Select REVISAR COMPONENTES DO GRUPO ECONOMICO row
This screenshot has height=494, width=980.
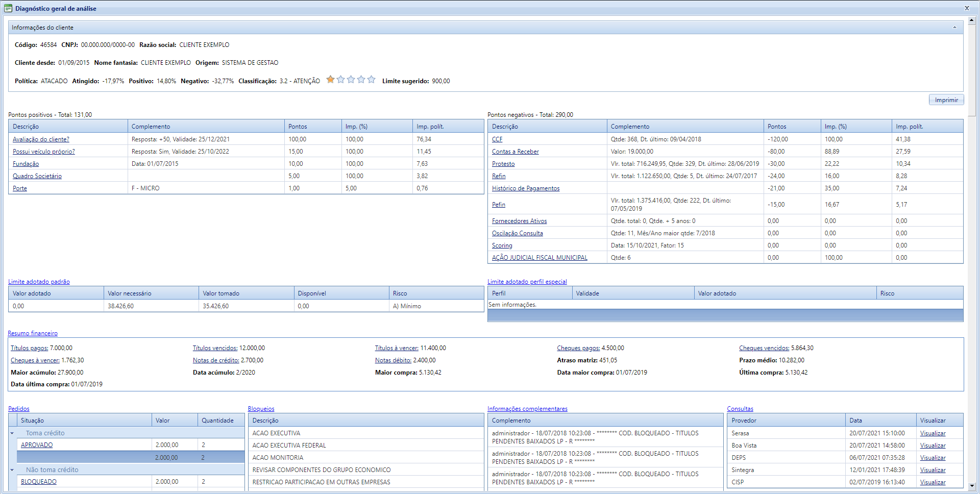[x=366, y=470]
